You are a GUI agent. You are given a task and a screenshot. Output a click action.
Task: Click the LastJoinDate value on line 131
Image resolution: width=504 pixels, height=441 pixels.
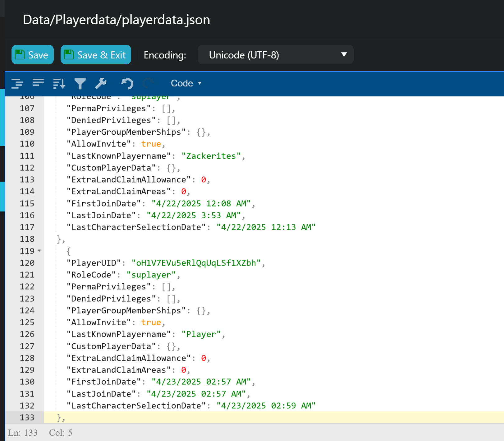point(196,394)
